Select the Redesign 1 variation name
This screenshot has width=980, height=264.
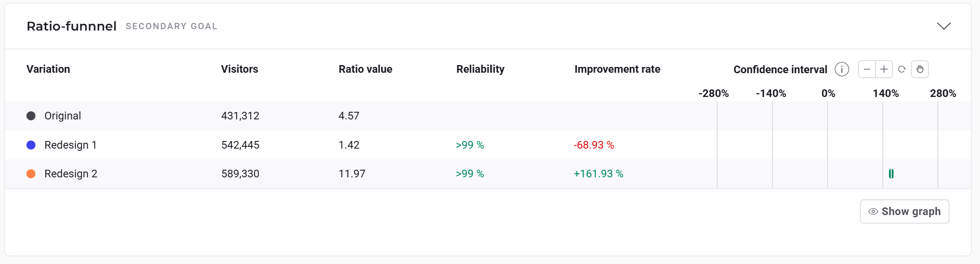pyautogui.click(x=70, y=145)
